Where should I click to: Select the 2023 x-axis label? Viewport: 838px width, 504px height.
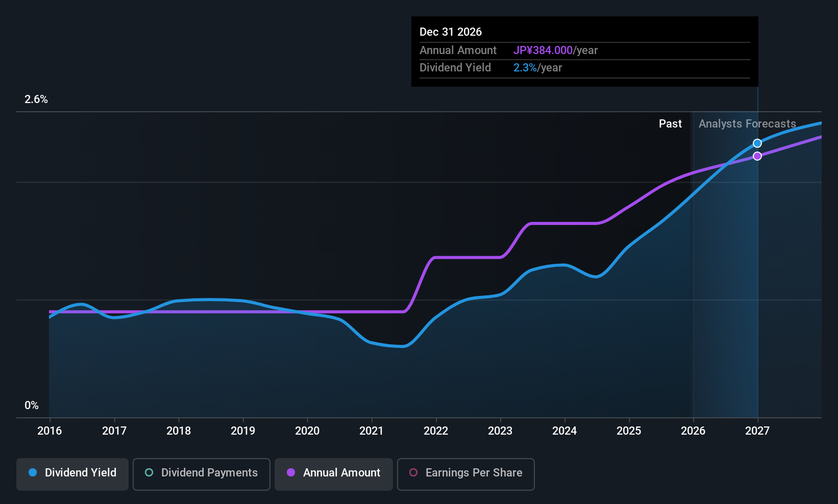[x=500, y=431]
